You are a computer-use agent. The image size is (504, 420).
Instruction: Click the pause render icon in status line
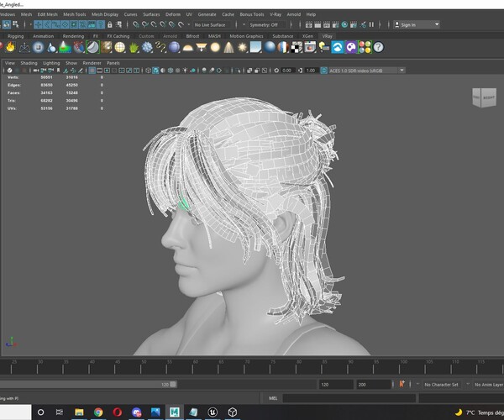click(371, 24)
